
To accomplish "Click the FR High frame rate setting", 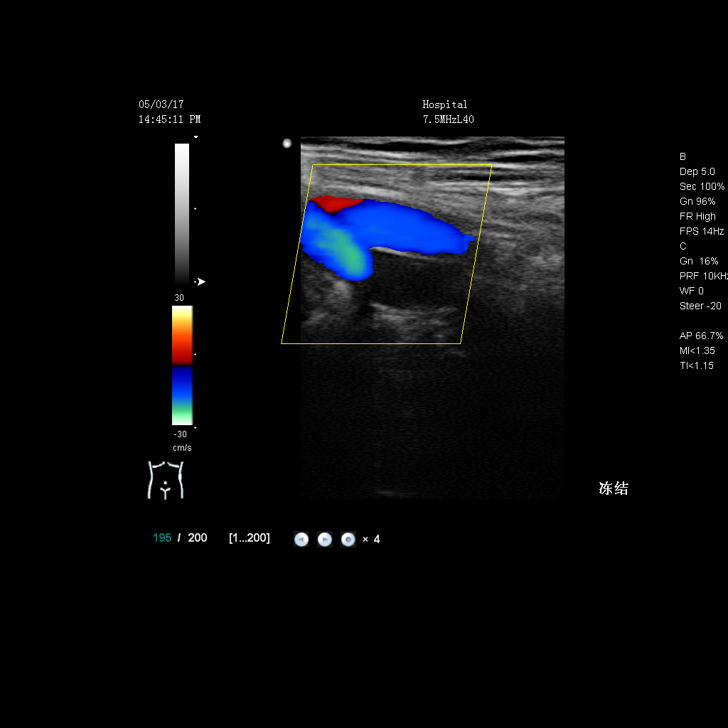I will click(697, 216).
